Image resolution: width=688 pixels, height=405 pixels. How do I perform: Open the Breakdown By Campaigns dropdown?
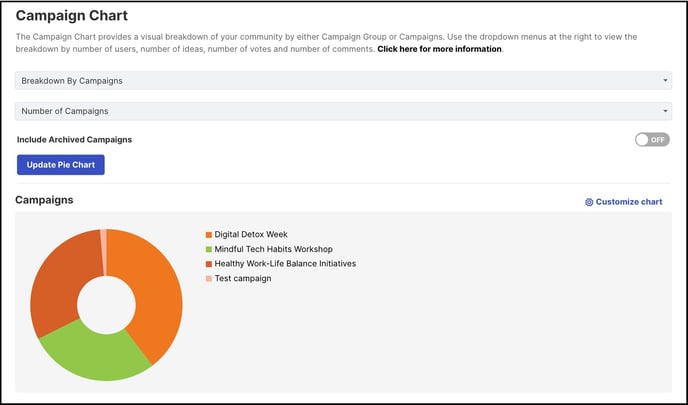coord(343,81)
